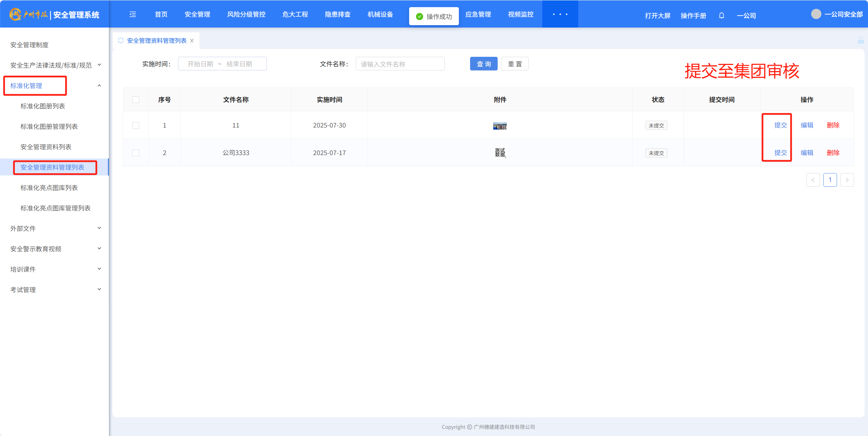Image resolution: width=868 pixels, height=436 pixels.
Task: Click the user avatar icon
Action: 816,14
